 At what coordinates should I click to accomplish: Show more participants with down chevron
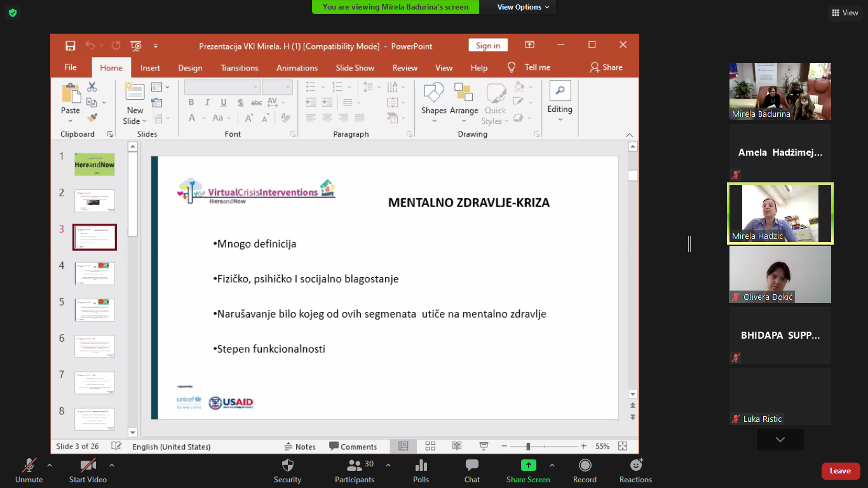[x=780, y=440]
